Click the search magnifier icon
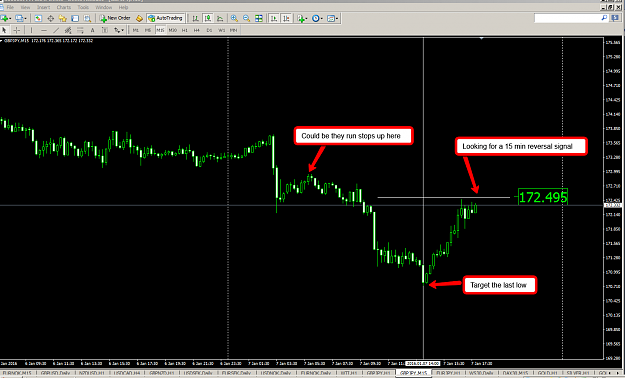The height and width of the screenshot is (378, 625). pyautogui.click(x=604, y=18)
